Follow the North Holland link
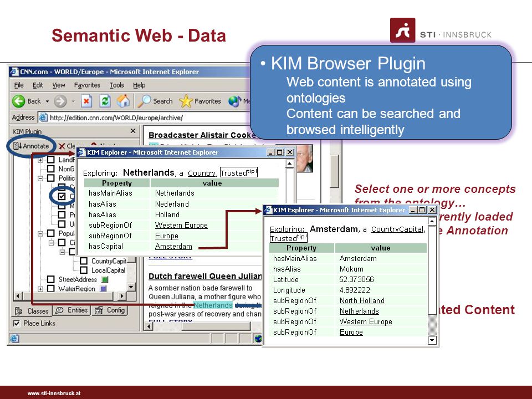The image size is (532, 399). (x=362, y=300)
